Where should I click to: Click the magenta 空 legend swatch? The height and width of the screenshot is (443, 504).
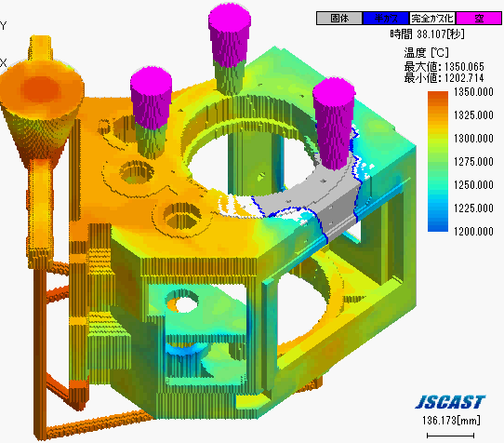tap(479, 19)
